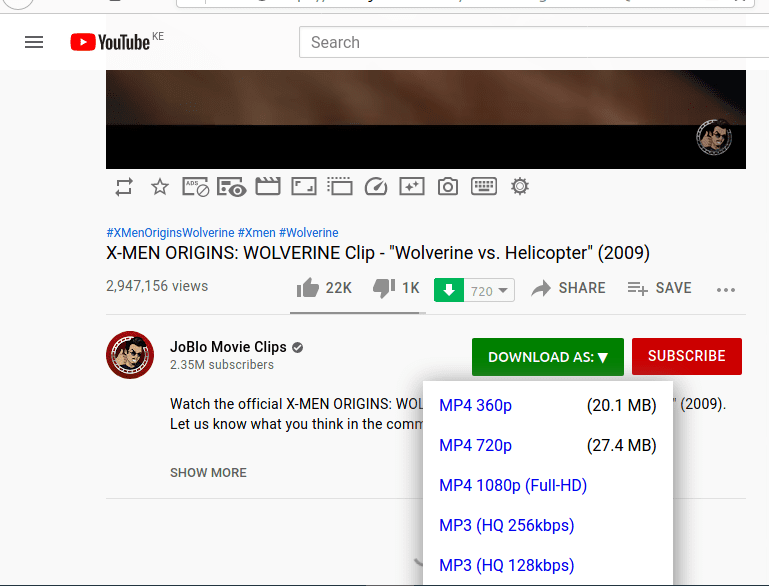Open the three-dot more actions menu
The height and width of the screenshot is (586, 769).
coord(726,289)
